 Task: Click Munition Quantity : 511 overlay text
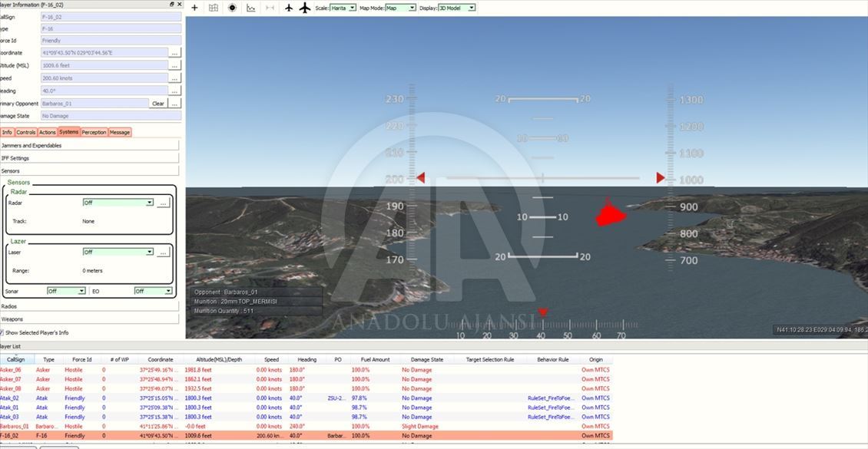coord(222,311)
